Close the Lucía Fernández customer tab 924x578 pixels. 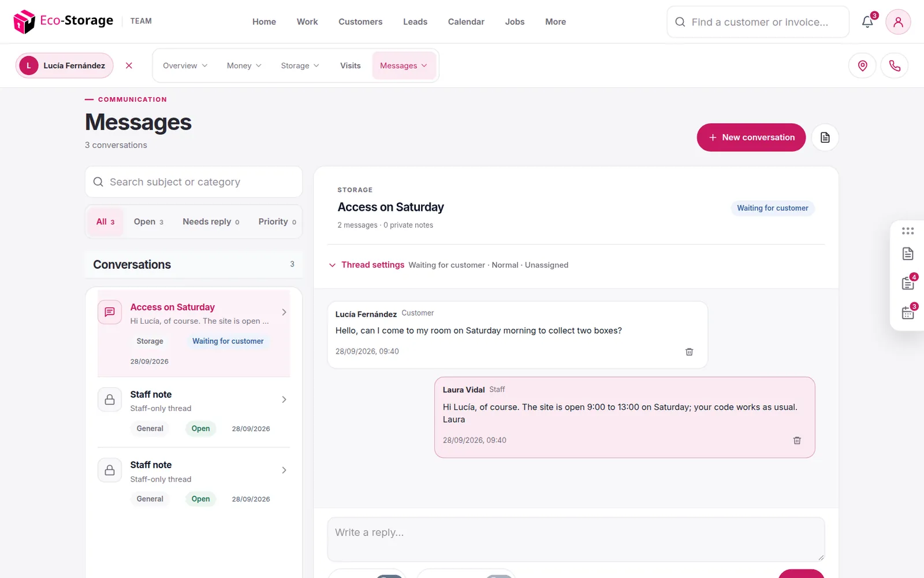pyautogui.click(x=129, y=65)
